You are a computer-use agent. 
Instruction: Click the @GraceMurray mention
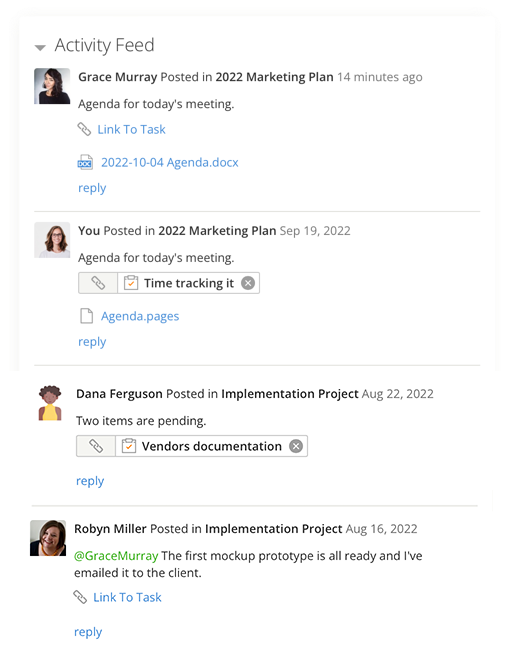pos(116,556)
